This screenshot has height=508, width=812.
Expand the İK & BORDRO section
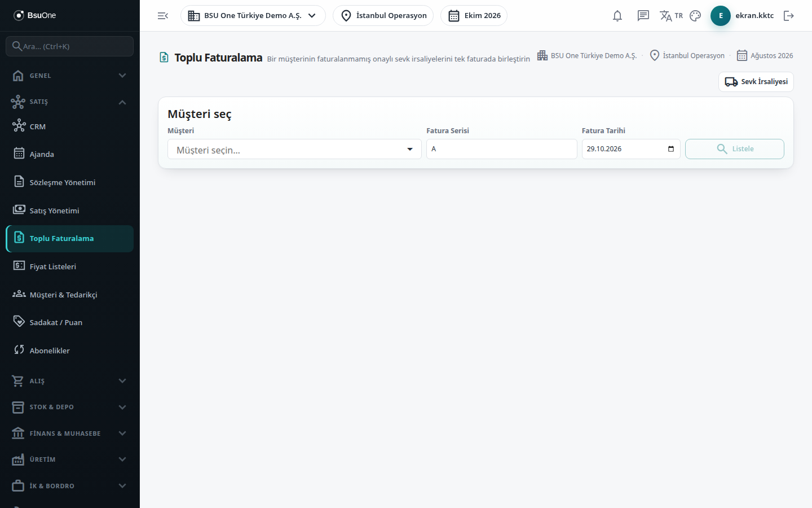(x=70, y=486)
